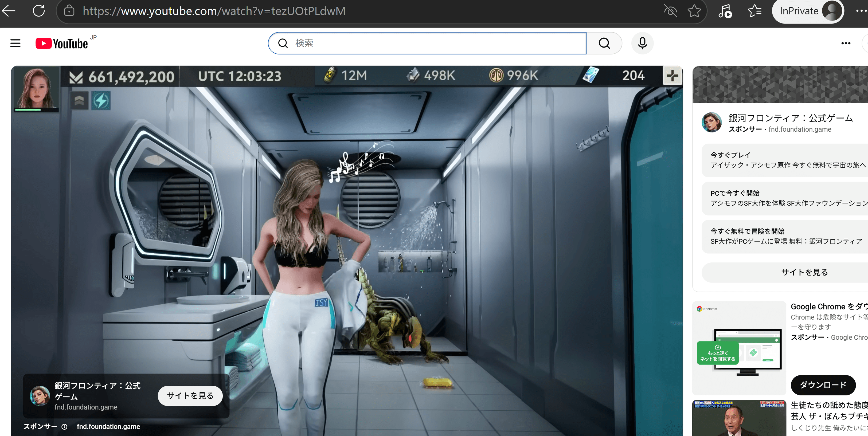Open YouTube settings three-dot menu
868x436 pixels.
tap(846, 43)
